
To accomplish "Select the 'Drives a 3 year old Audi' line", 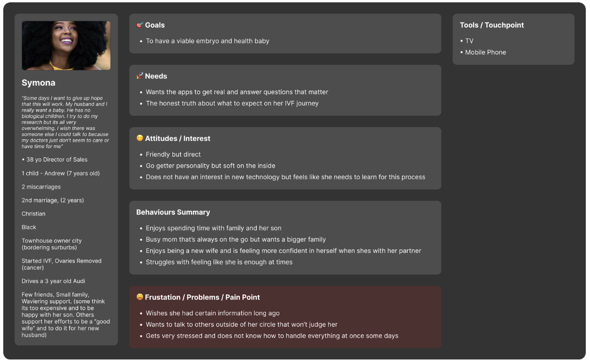I will 53,281.
